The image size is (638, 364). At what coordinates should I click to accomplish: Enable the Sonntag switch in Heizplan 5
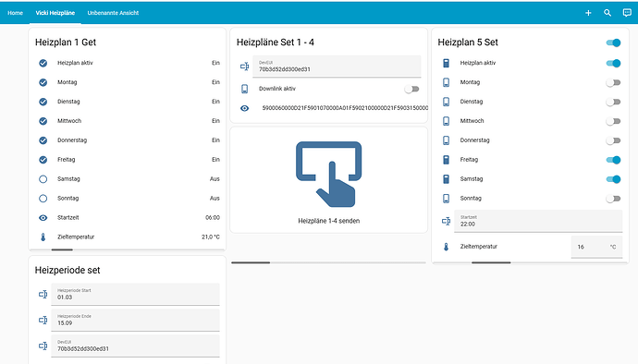click(613, 199)
